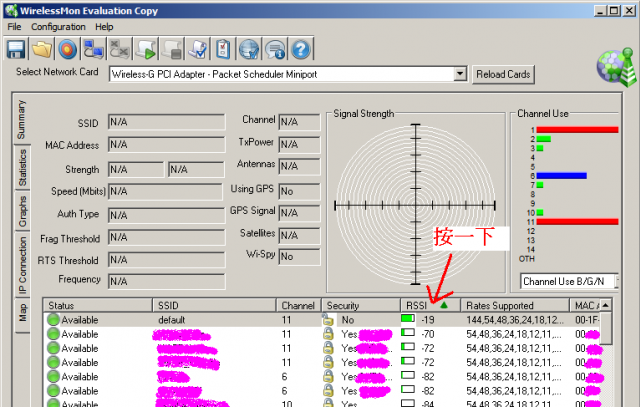Viewport: 640px width, 407px height.
Task: Sort the list by the SSID column header
Action: 214,305
